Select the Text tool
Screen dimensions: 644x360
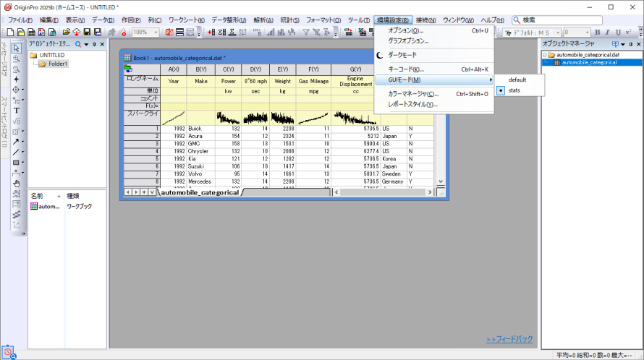click(x=16, y=111)
